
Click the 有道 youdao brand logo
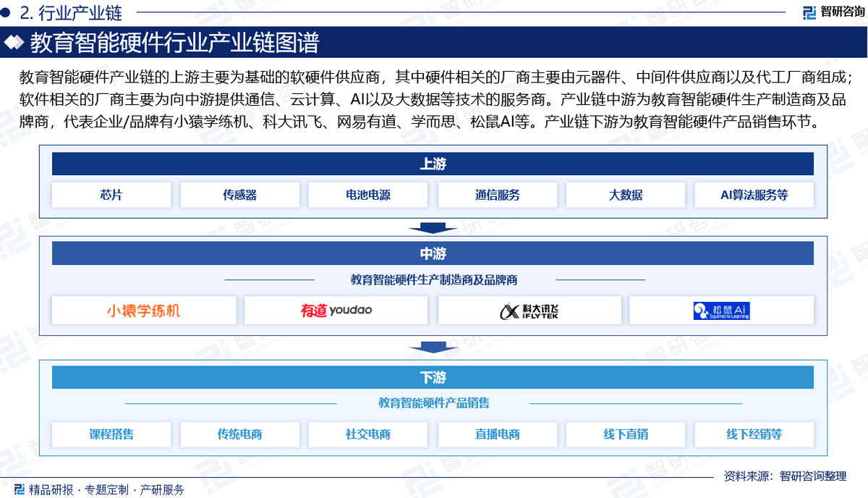(336, 311)
